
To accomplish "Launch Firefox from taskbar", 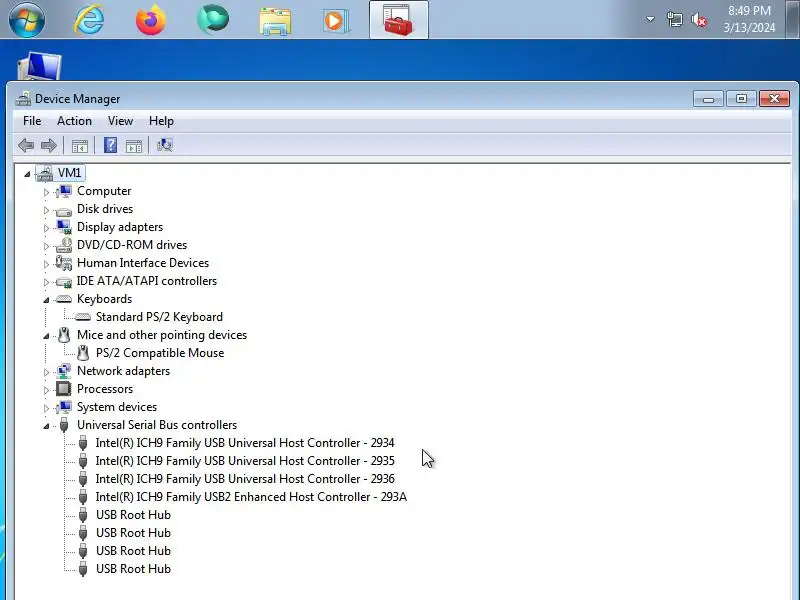I will click(151, 19).
